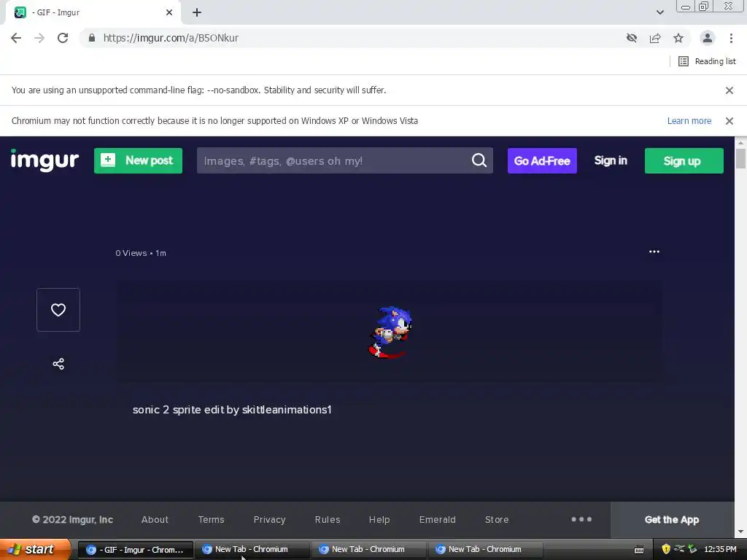Switch to middle New Tab - Chromium taskbar item

click(x=368, y=550)
